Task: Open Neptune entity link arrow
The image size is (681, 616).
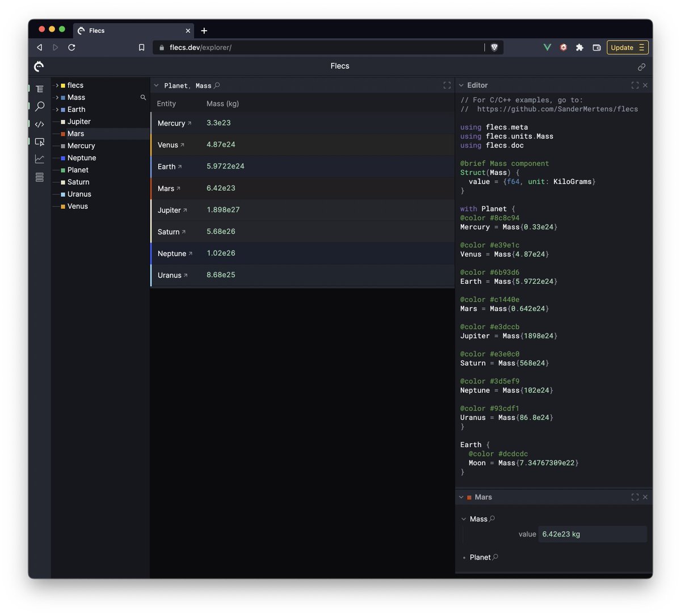Action: tap(190, 253)
